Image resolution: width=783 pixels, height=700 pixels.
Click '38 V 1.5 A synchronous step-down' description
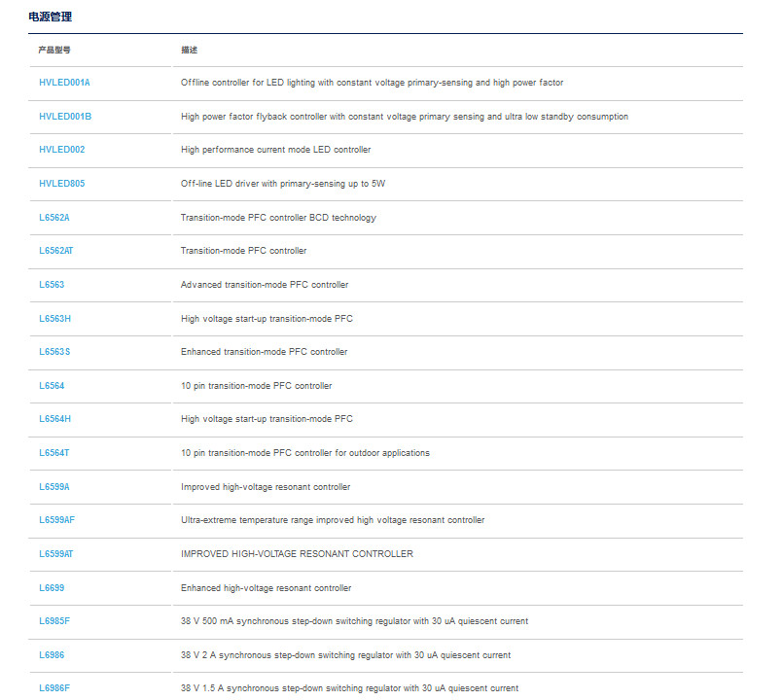coord(349,687)
